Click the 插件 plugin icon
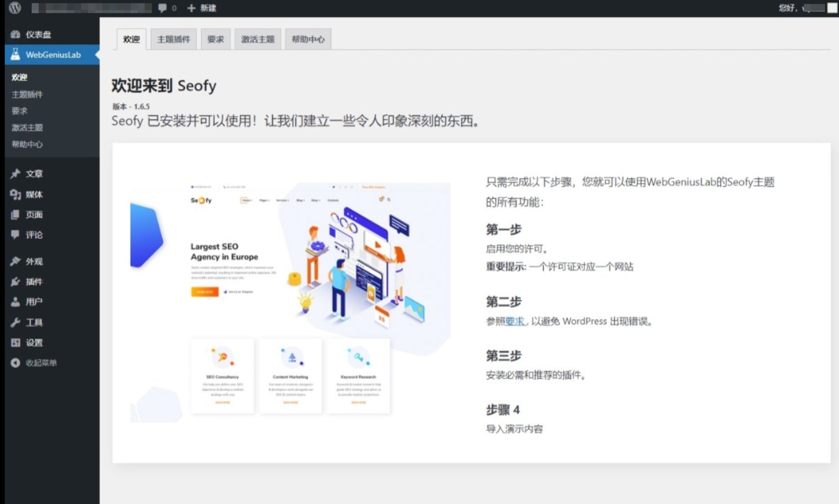Image resolution: width=839 pixels, height=504 pixels. 15,281
